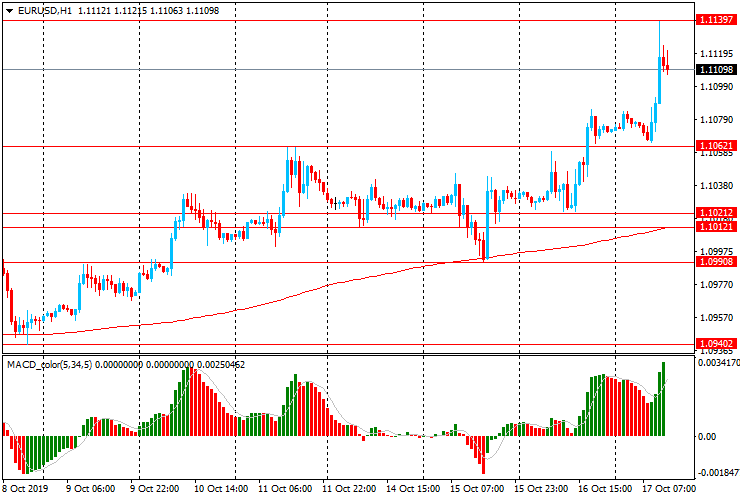Click the 1.09770 price scale value
This screenshot has width=740, height=500.
[x=716, y=285]
